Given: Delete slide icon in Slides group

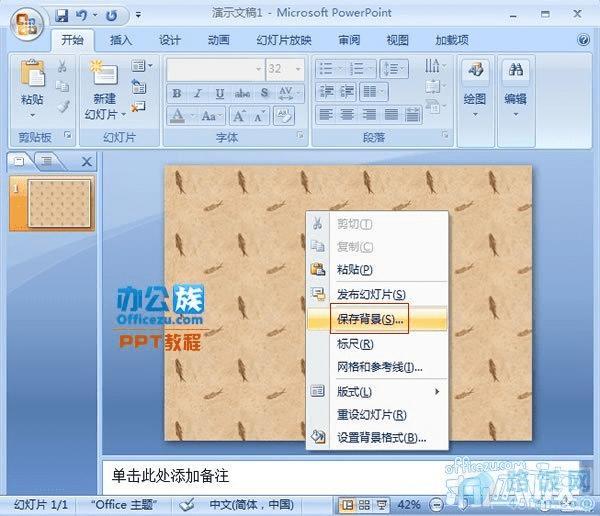Looking at the screenshot, I should click(138, 107).
